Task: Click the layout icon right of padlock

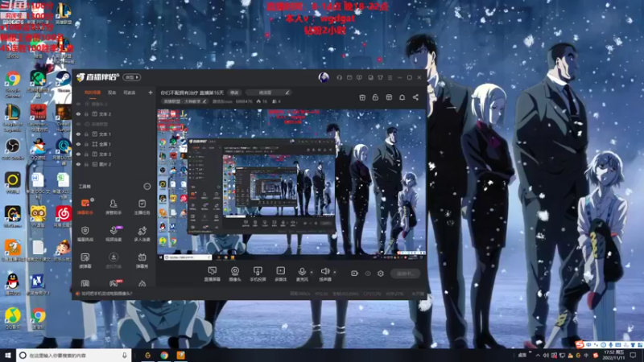Action: pyautogui.click(x=389, y=97)
